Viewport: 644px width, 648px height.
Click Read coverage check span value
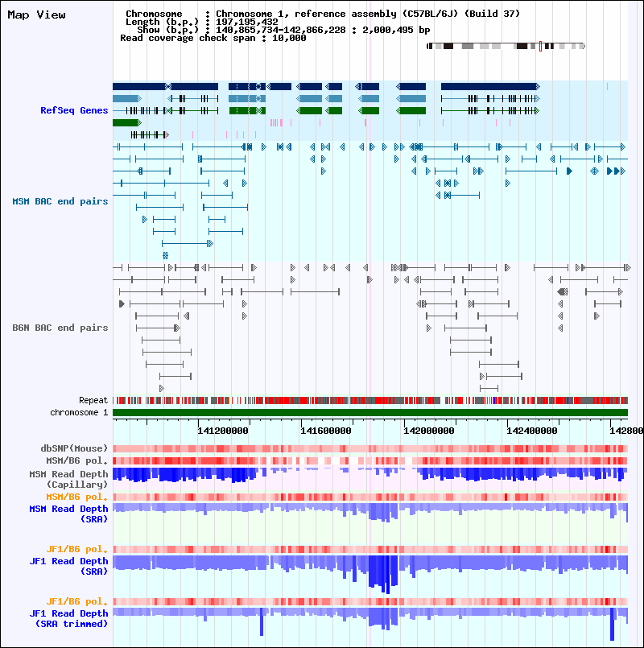tap(289, 38)
